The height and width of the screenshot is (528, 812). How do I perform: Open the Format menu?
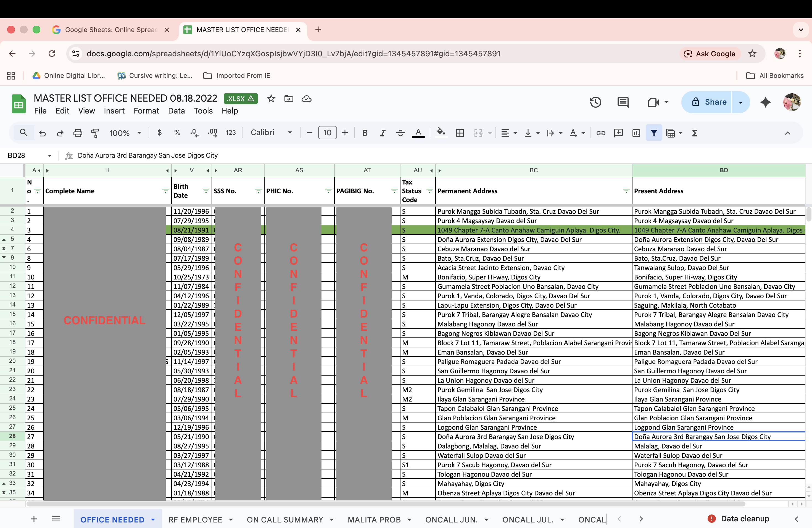coord(146,111)
